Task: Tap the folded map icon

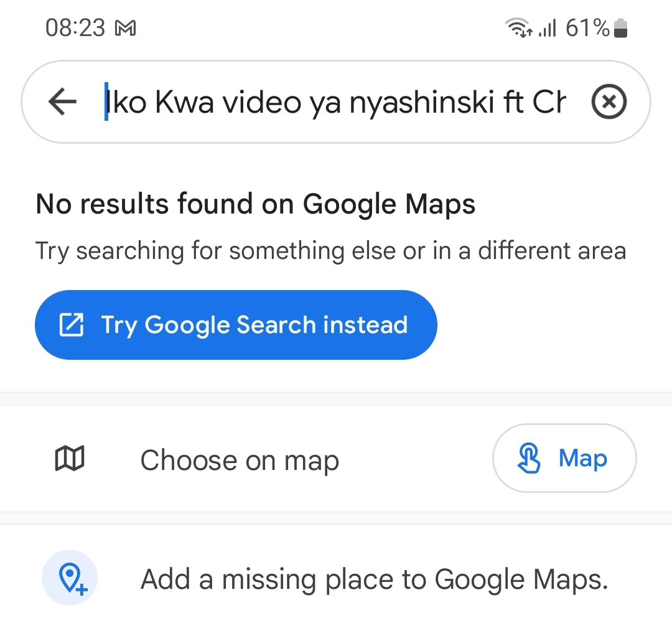Action: point(70,458)
